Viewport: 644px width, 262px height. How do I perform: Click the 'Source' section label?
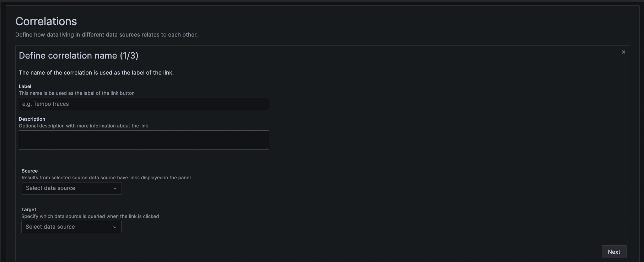point(29,171)
